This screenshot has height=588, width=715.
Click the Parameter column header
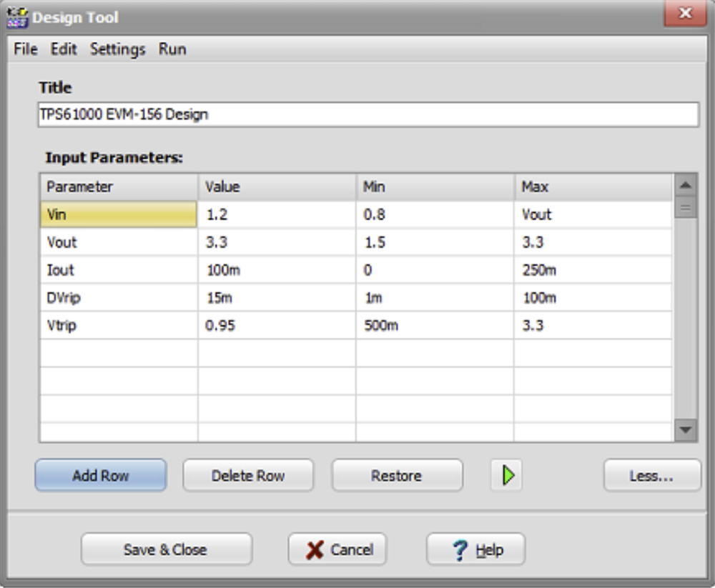pos(119,187)
